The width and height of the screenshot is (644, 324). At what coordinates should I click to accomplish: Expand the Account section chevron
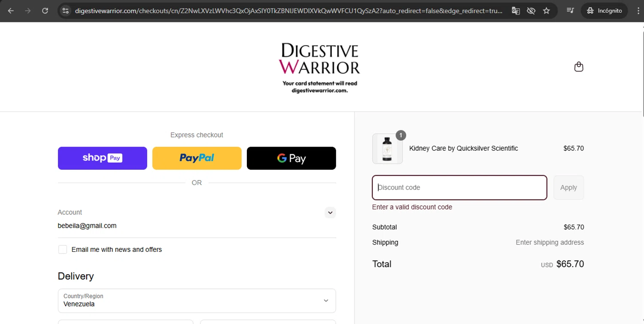coord(330,212)
